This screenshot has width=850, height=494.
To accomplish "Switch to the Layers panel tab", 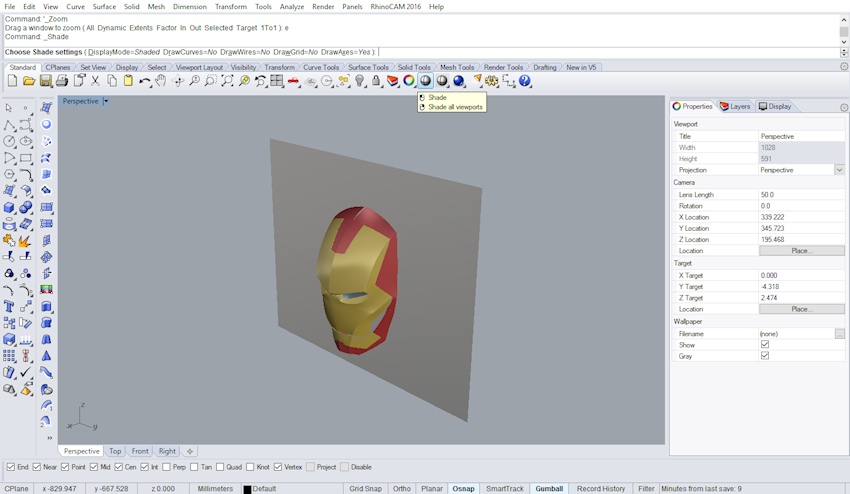I will click(x=735, y=106).
